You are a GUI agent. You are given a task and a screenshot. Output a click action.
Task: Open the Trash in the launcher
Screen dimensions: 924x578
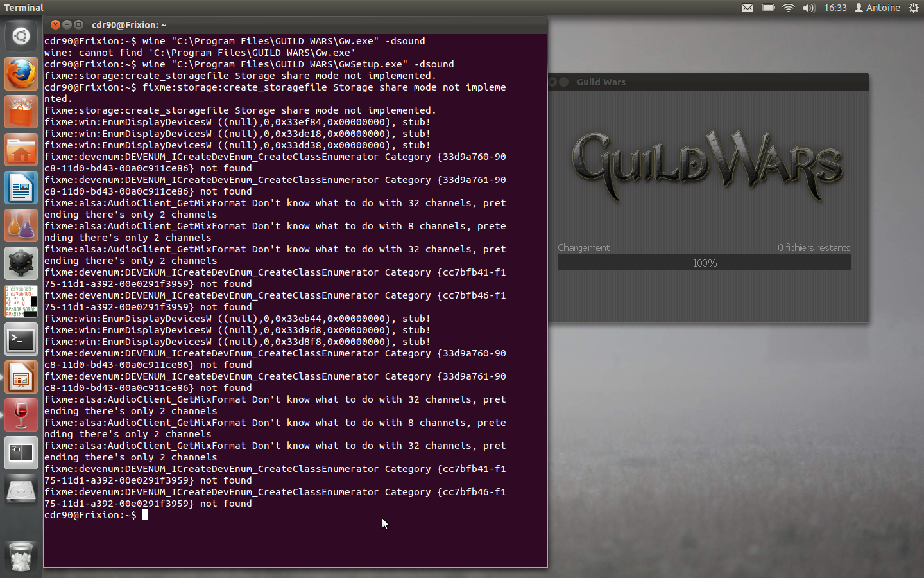point(21,556)
